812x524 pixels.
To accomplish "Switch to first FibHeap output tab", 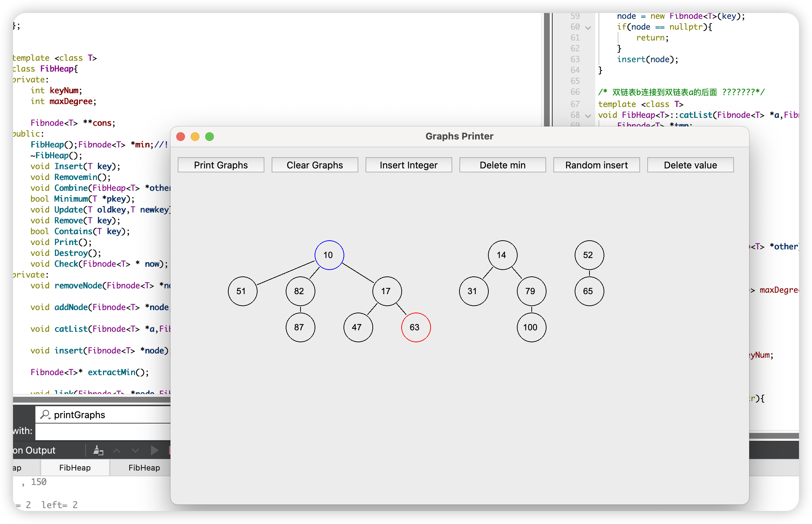I will click(x=75, y=468).
